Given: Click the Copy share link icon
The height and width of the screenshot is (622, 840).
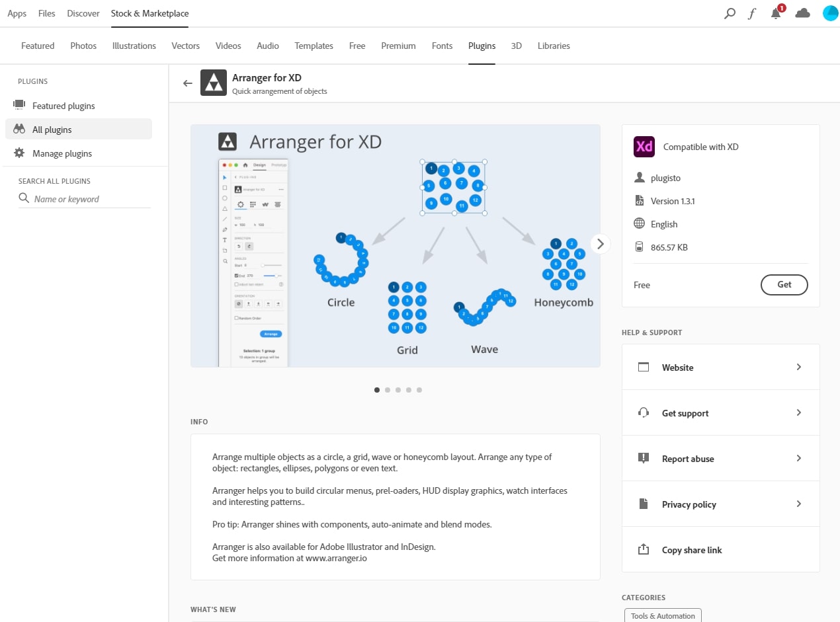Looking at the screenshot, I should click(644, 549).
